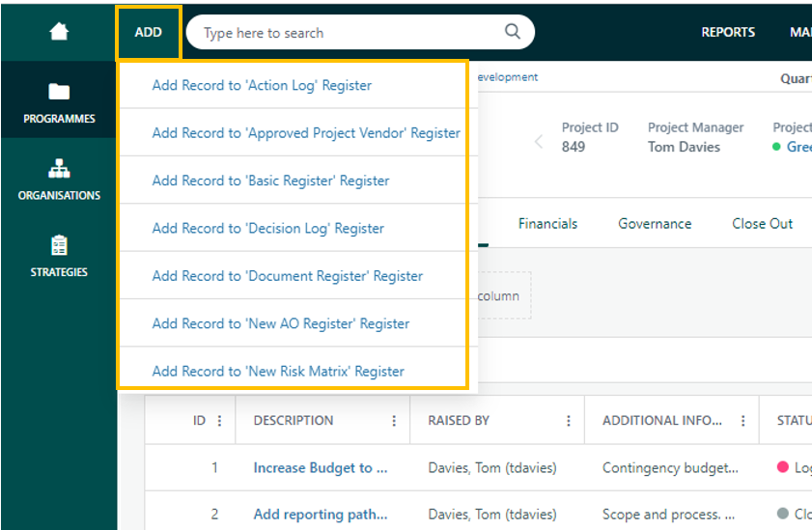Sort by the ADDITIONAL INFO column header
The image size is (812, 530).
coord(661,420)
